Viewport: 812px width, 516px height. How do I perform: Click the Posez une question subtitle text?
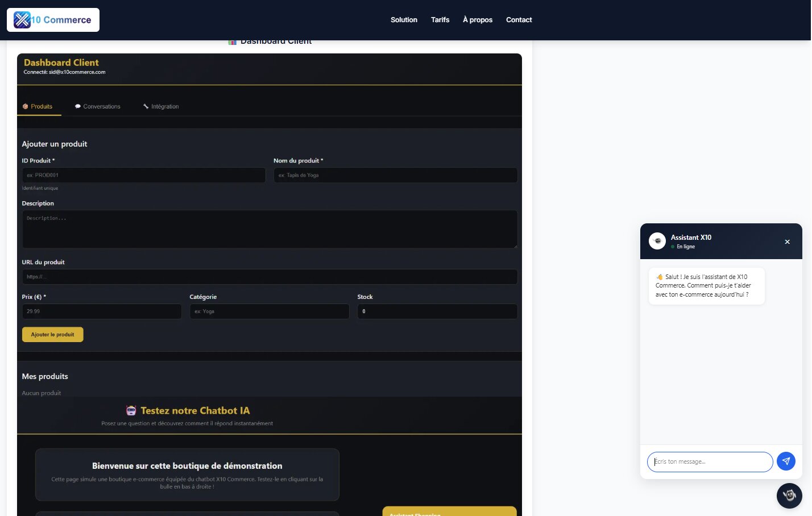click(187, 423)
